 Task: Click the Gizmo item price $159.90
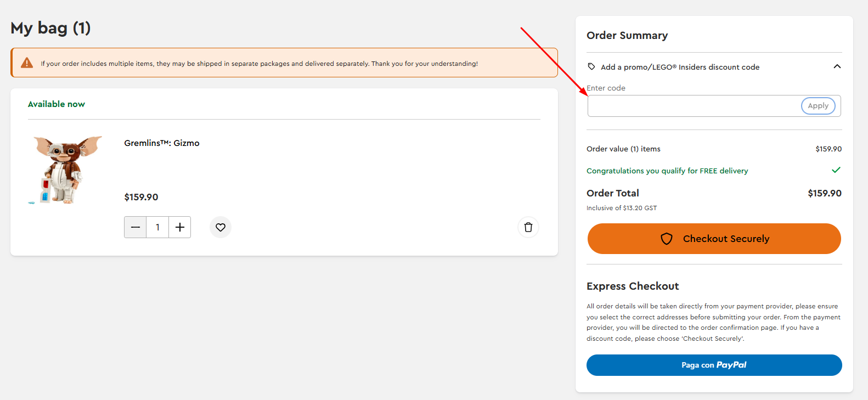point(141,197)
